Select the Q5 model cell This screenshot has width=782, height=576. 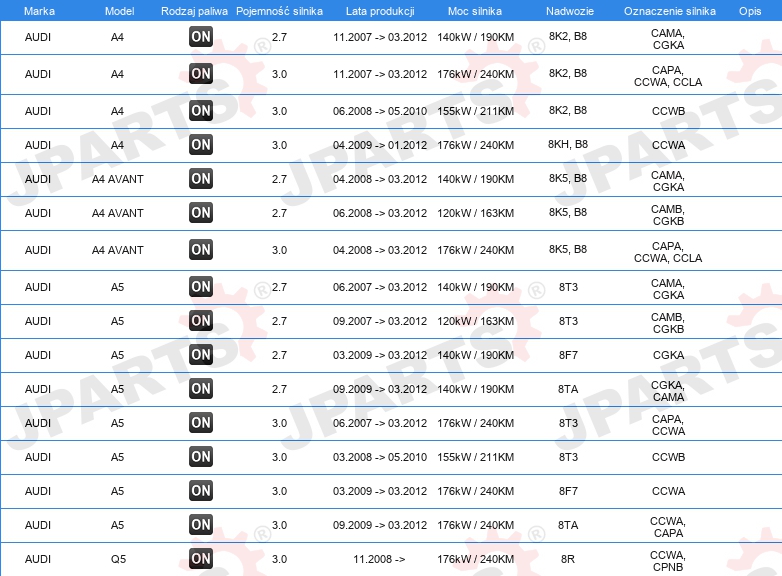(118, 559)
